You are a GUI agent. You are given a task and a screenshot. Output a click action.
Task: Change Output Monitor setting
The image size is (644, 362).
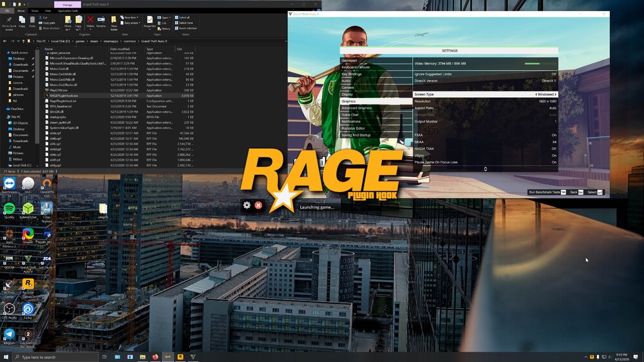(x=485, y=122)
